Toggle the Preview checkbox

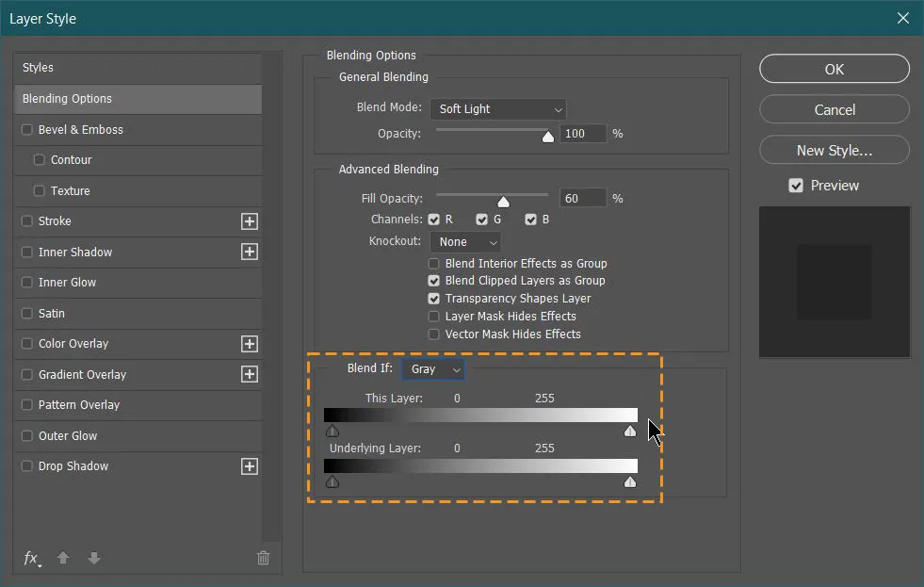point(797,185)
